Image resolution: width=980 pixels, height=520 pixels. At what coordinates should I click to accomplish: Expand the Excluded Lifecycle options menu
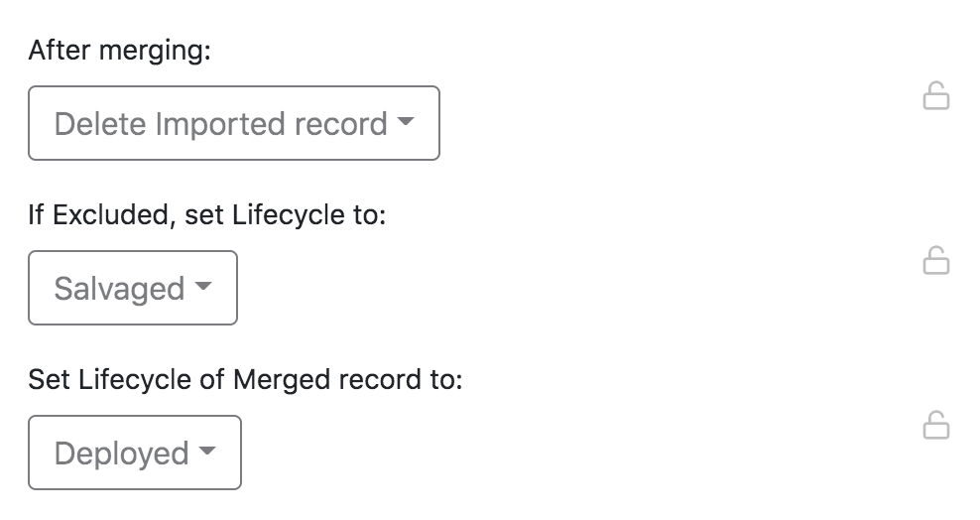click(133, 288)
